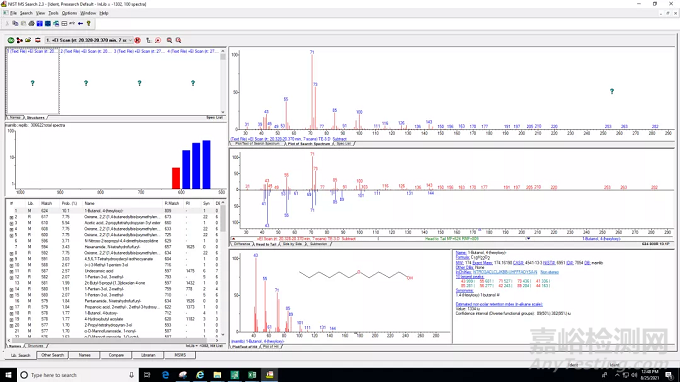Select hit 1 1-Butanol, 4-(hexyloxy)- row
Image resolution: width=680 pixels, height=382 pixels.
coord(114,211)
